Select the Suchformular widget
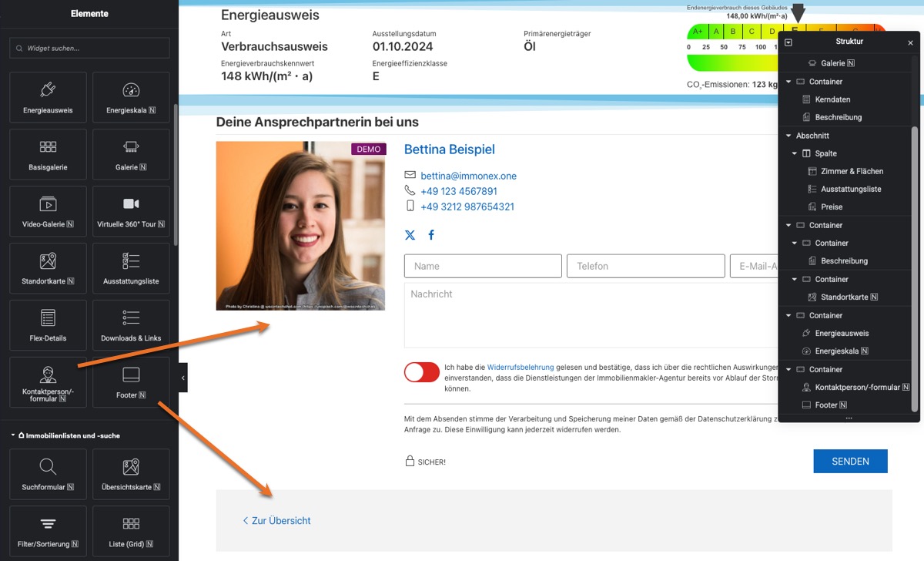Viewport: 924px width, 561px height. 47,473
